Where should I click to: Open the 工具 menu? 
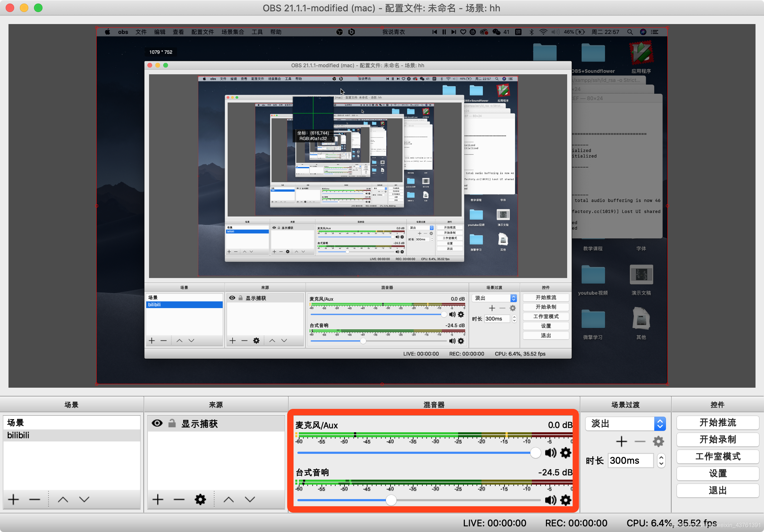257,32
